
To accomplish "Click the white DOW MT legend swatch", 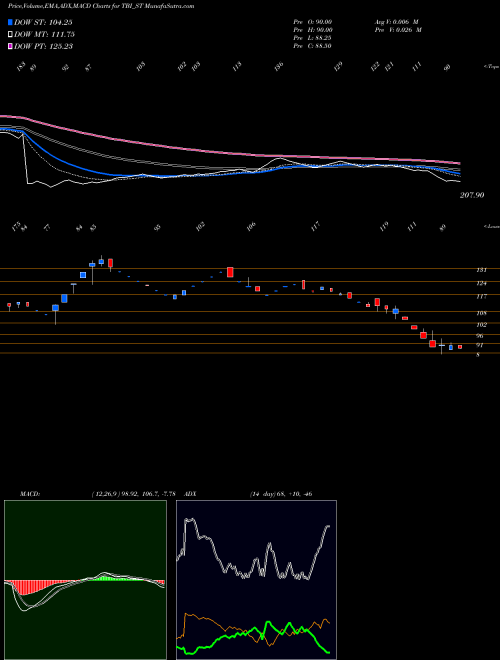I will click(x=10, y=34).
